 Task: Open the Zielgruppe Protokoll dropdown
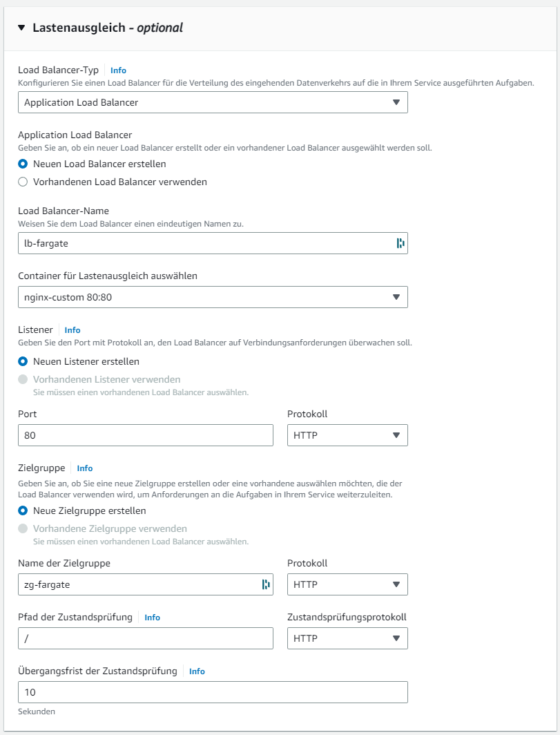pos(347,584)
